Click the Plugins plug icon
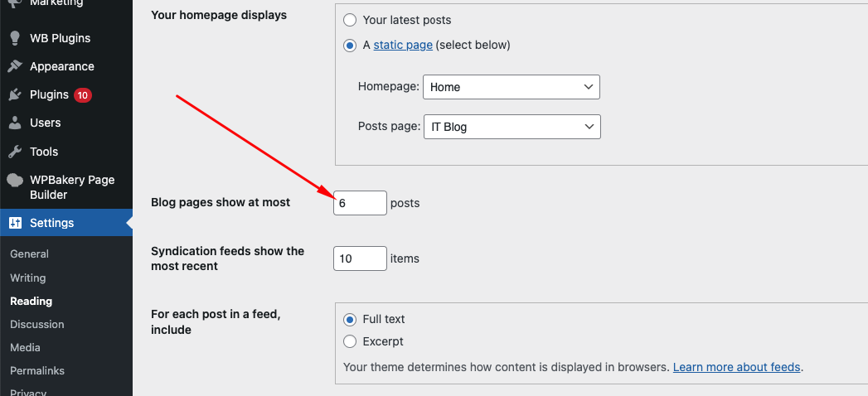The width and height of the screenshot is (868, 396). pyautogui.click(x=15, y=94)
